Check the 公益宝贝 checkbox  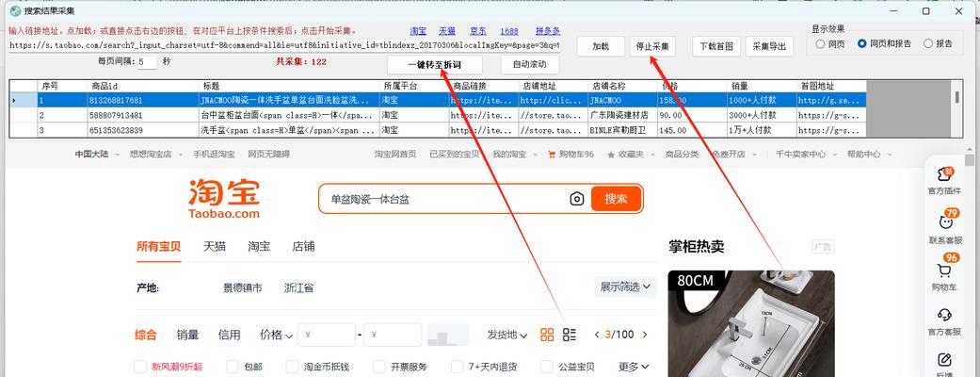547,367
